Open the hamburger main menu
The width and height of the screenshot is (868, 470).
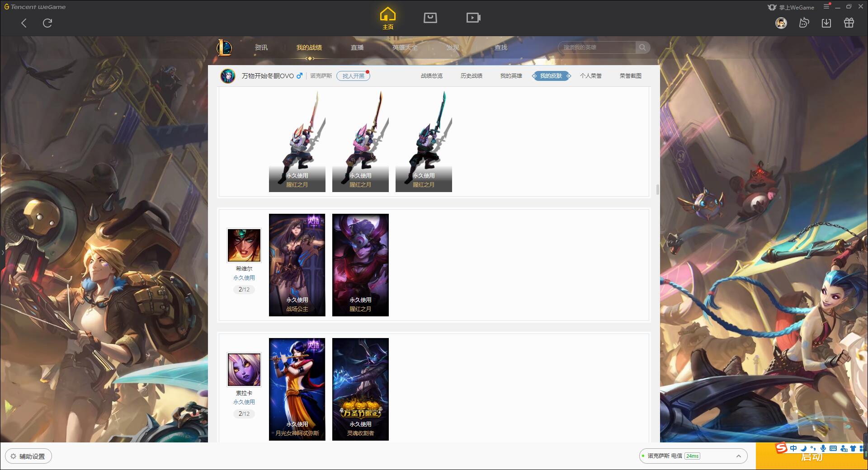[826, 6]
